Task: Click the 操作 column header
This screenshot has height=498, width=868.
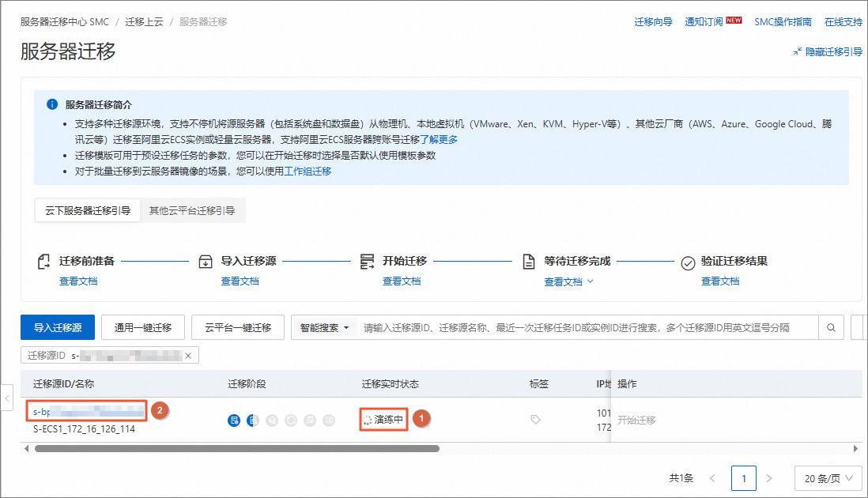Action: coord(627,383)
